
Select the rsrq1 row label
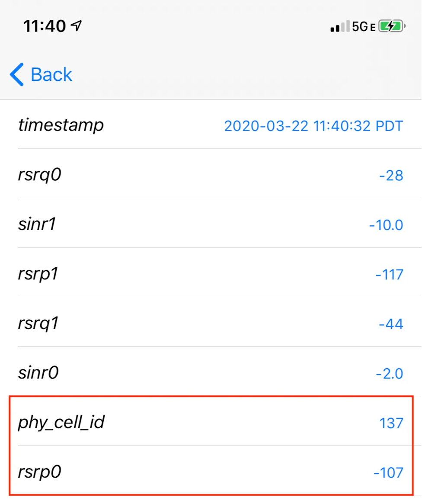(x=38, y=324)
